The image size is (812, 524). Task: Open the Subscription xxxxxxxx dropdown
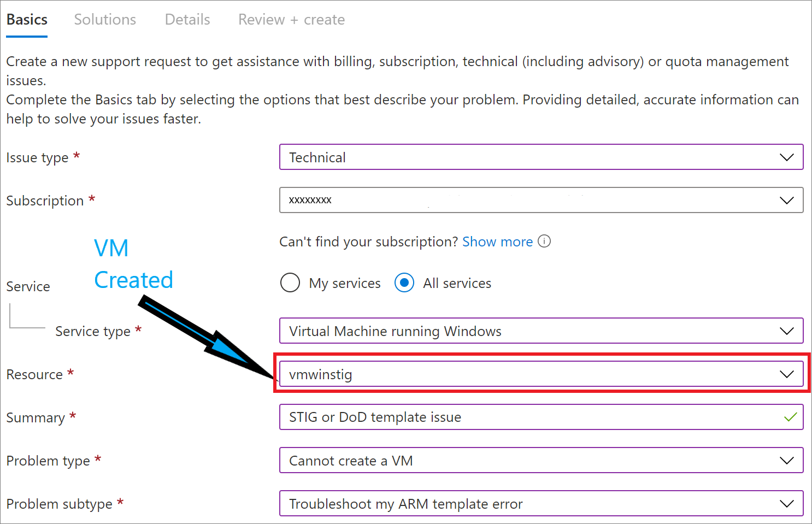click(x=541, y=201)
